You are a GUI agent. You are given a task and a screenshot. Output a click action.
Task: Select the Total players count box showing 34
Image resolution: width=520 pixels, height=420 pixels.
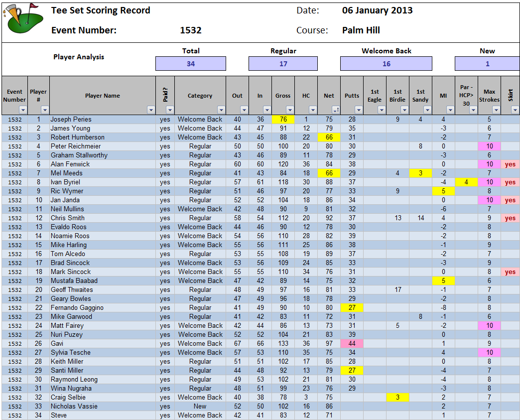(x=190, y=64)
